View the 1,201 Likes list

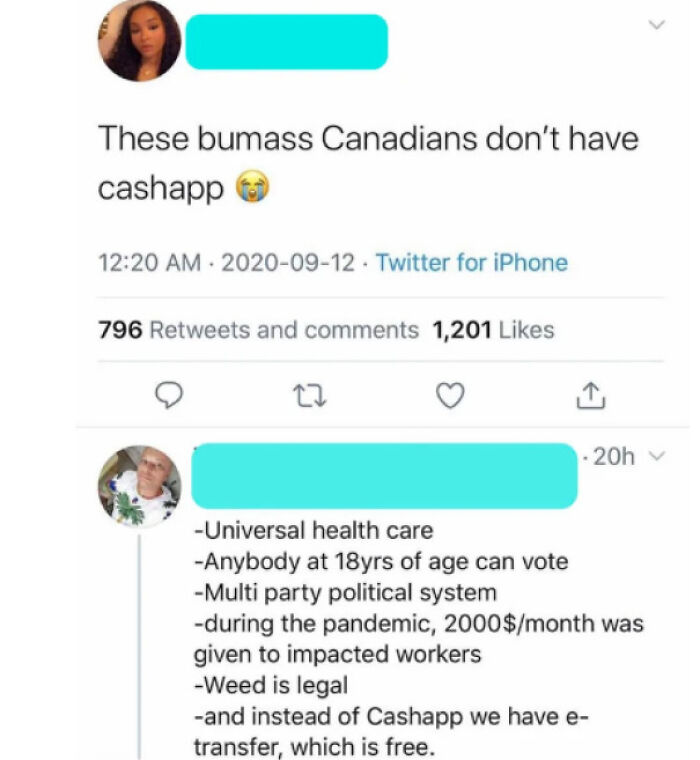pos(492,329)
